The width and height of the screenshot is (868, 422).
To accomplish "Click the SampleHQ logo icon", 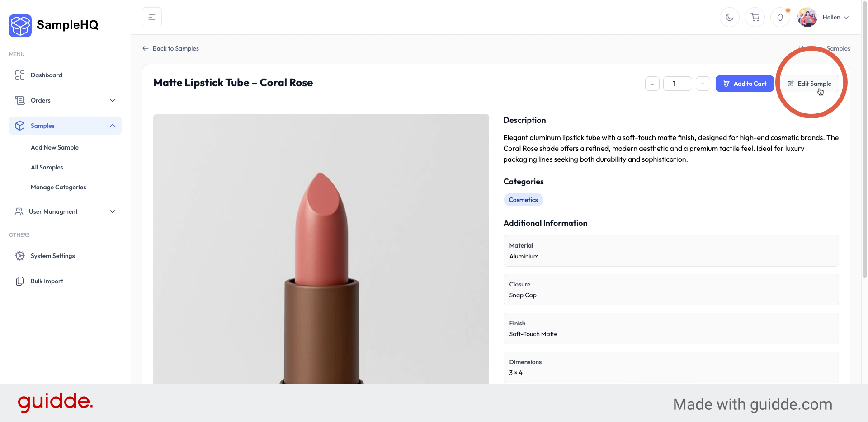I will [20, 25].
